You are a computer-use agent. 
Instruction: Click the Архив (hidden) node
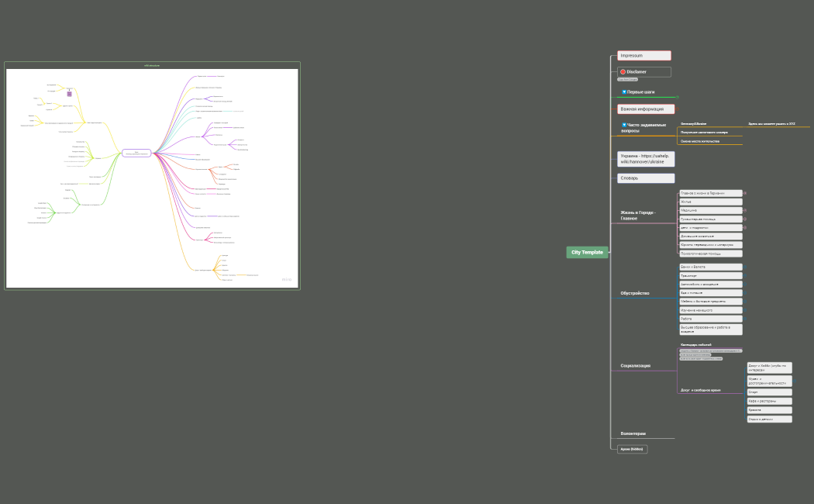pos(632,449)
